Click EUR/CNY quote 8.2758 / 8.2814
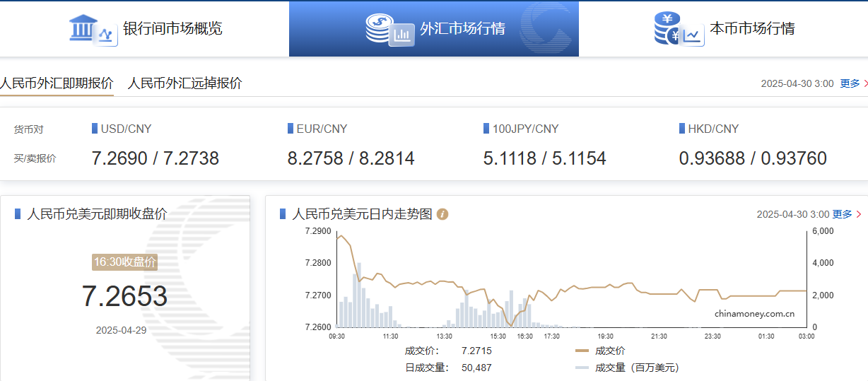This screenshot has height=381, width=868. pyautogui.click(x=351, y=158)
